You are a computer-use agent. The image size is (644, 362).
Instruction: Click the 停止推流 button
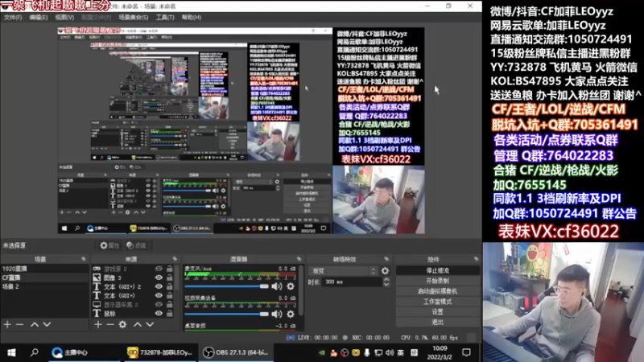click(x=437, y=270)
